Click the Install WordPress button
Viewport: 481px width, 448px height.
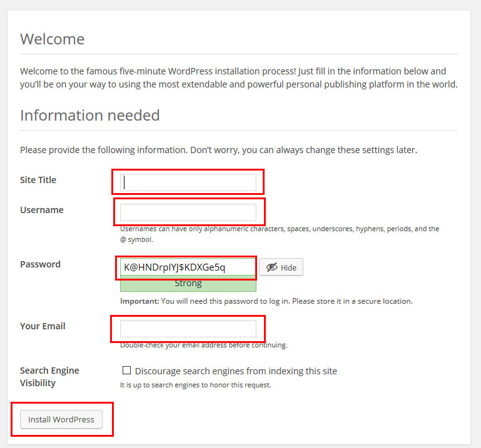(61, 419)
